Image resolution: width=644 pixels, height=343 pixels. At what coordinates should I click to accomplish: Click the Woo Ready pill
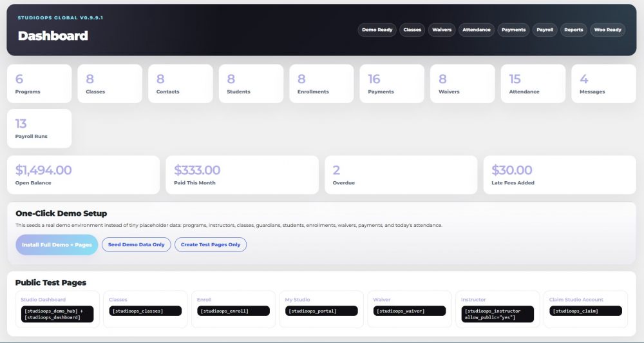607,30
